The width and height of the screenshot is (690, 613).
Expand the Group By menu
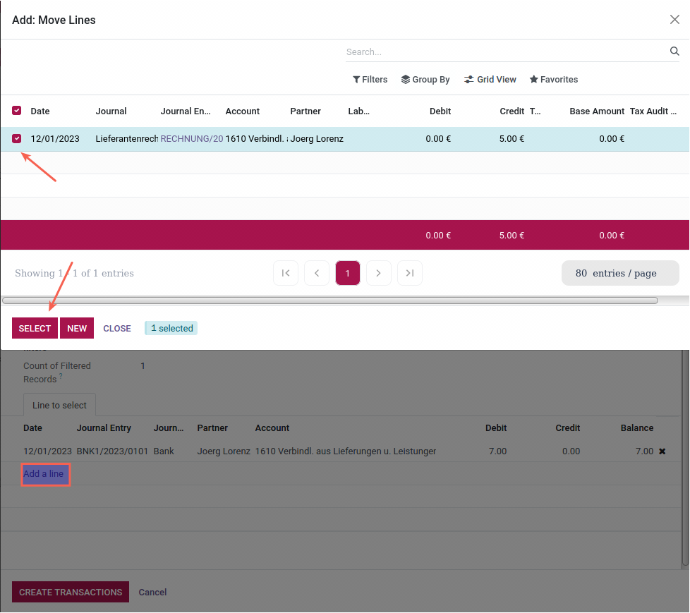pyautogui.click(x=425, y=80)
